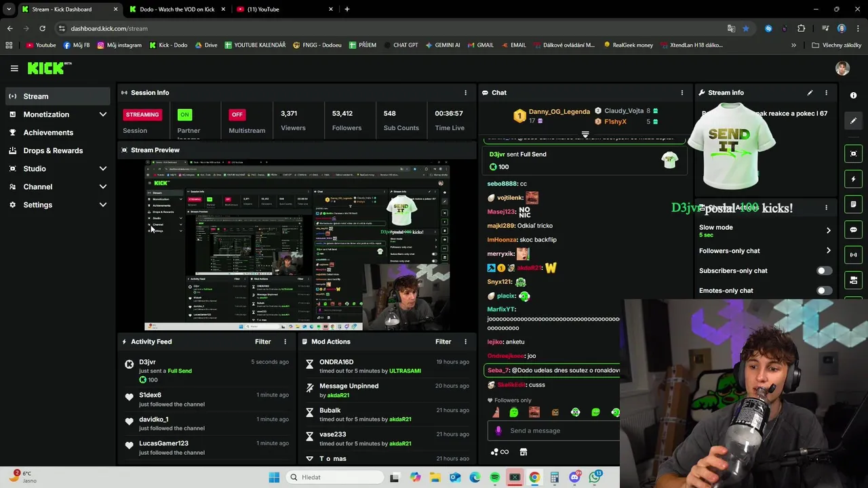The height and width of the screenshot is (488, 868).
Task: Expand Studio sidebar section
Action: pyautogui.click(x=102, y=169)
